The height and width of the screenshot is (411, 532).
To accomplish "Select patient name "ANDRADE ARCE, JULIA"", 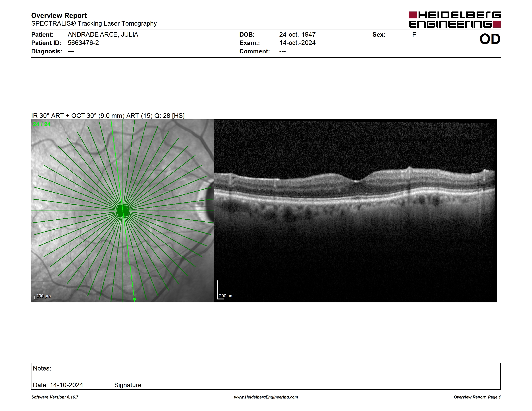I will click(x=103, y=35).
